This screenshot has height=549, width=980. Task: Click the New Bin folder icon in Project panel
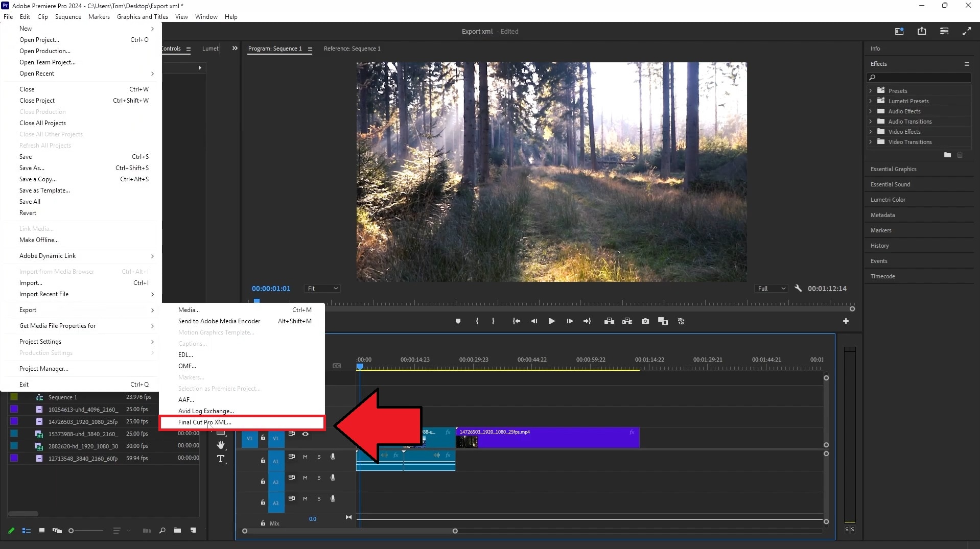pos(177,531)
